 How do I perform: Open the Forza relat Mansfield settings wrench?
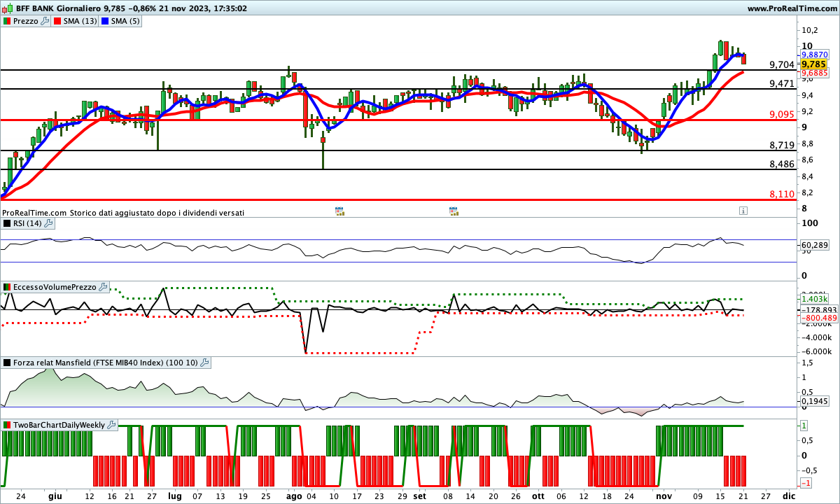(x=204, y=363)
